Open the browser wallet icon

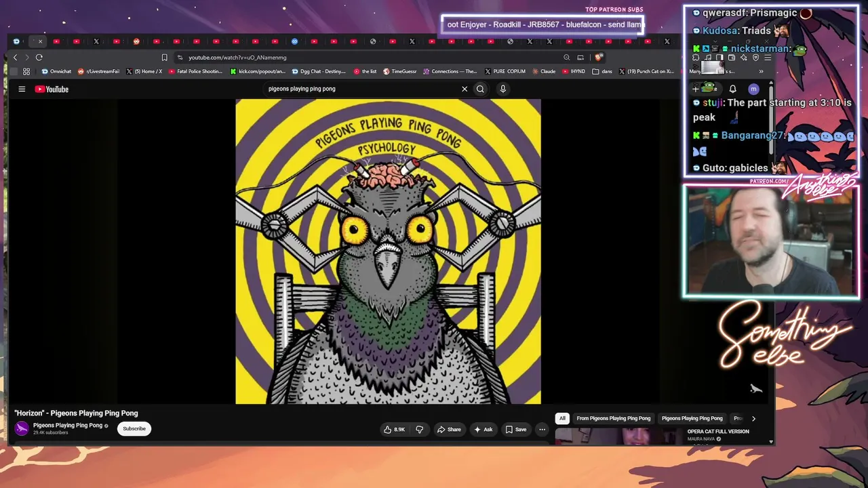732,58
